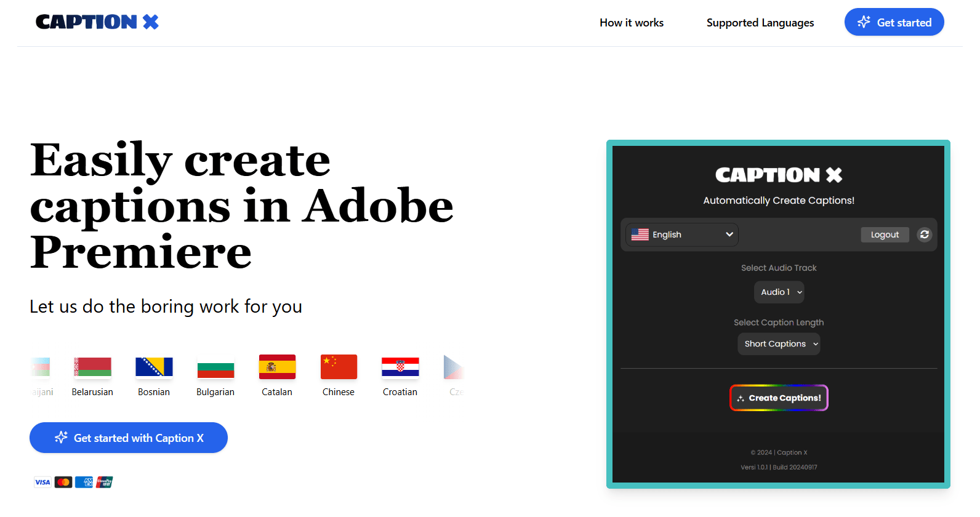Click the Belarusian label text
This screenshot has width=980, height=517.
pos(92,392)
